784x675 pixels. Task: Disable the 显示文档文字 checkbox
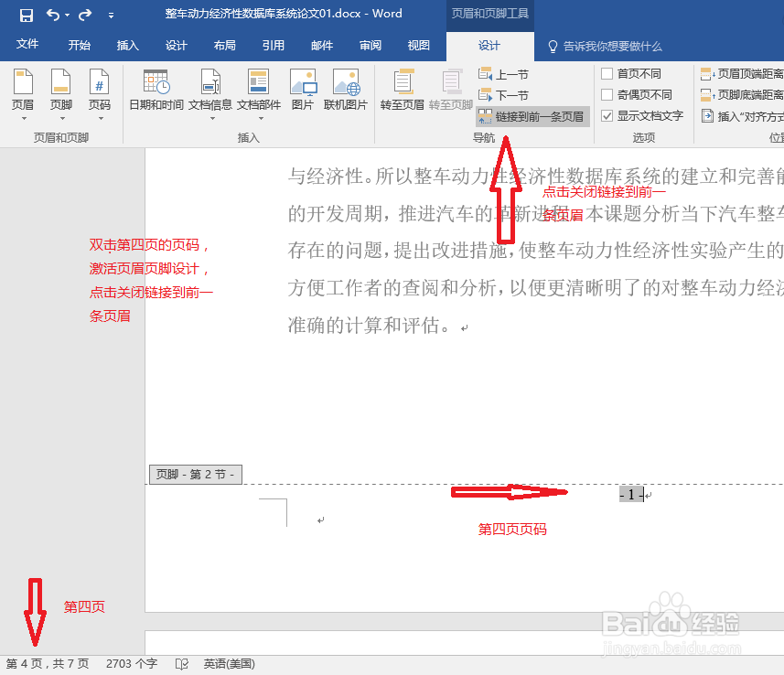pyautogui.click(x=609, y=115)
